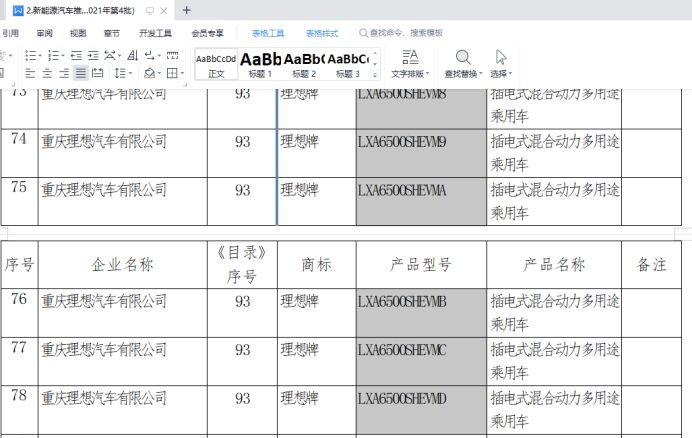
Task: Click company name in row 77
Action: (104, 350)
